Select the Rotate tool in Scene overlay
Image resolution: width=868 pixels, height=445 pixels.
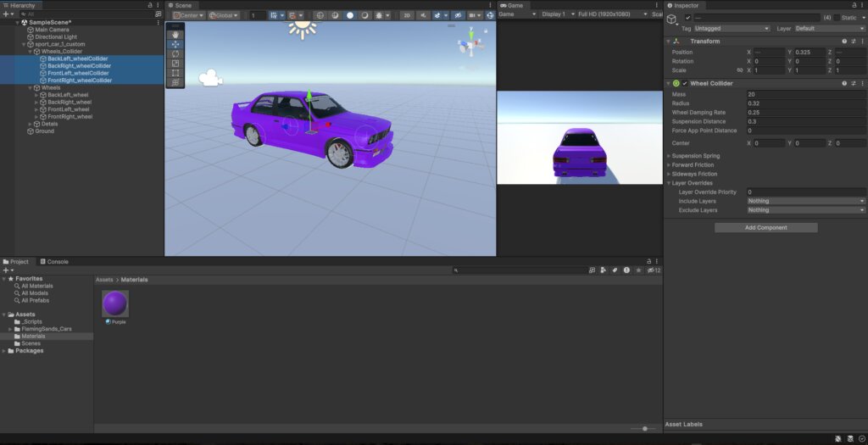pyautogui.click(x=175, y=53)
